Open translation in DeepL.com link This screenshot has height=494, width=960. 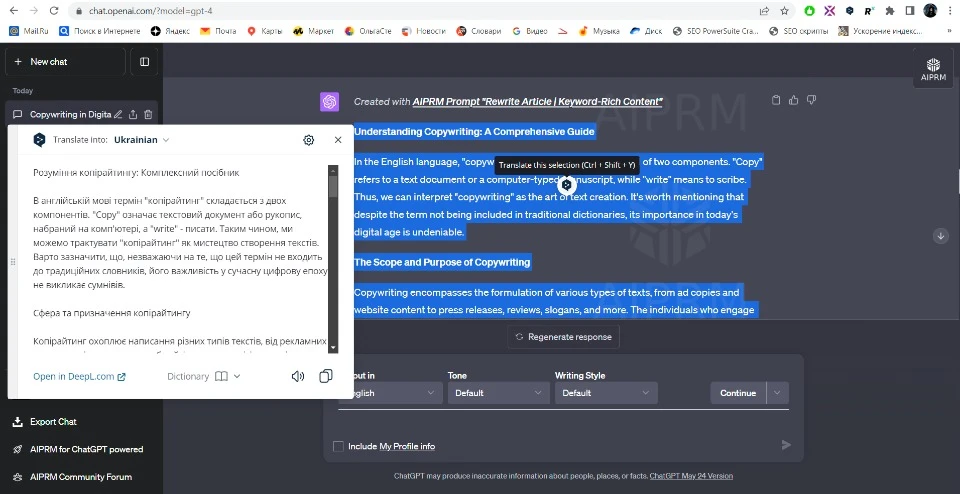(79, 377)
